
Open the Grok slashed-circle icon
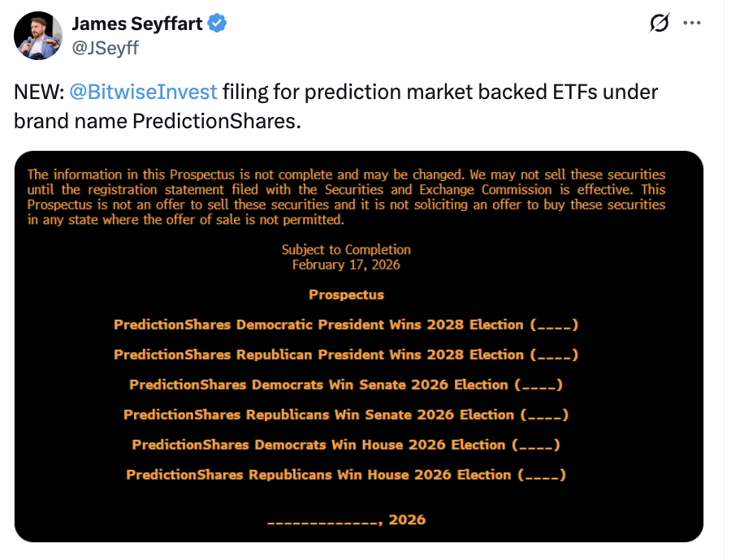point(659,24)
